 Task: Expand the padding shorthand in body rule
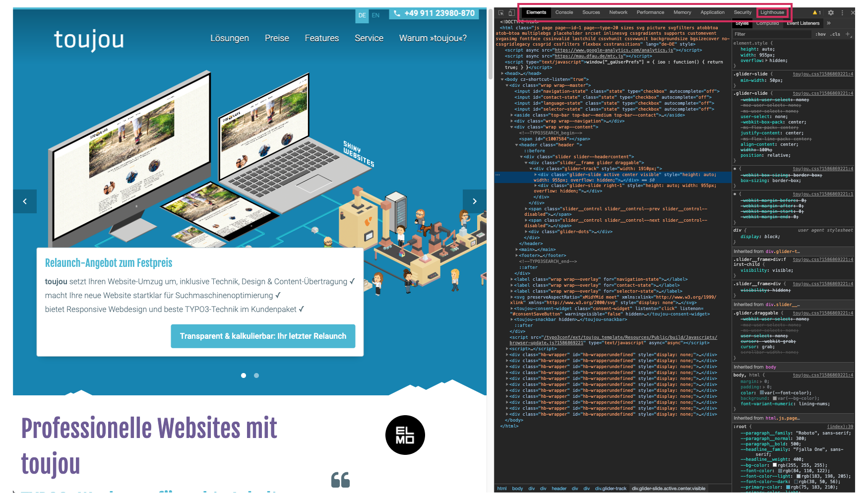[765, 387]
